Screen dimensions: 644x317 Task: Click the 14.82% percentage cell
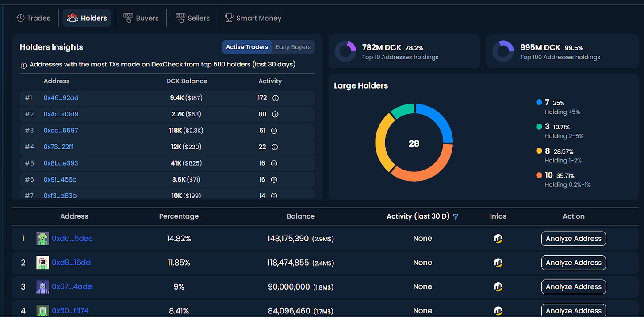click(179, 239)
